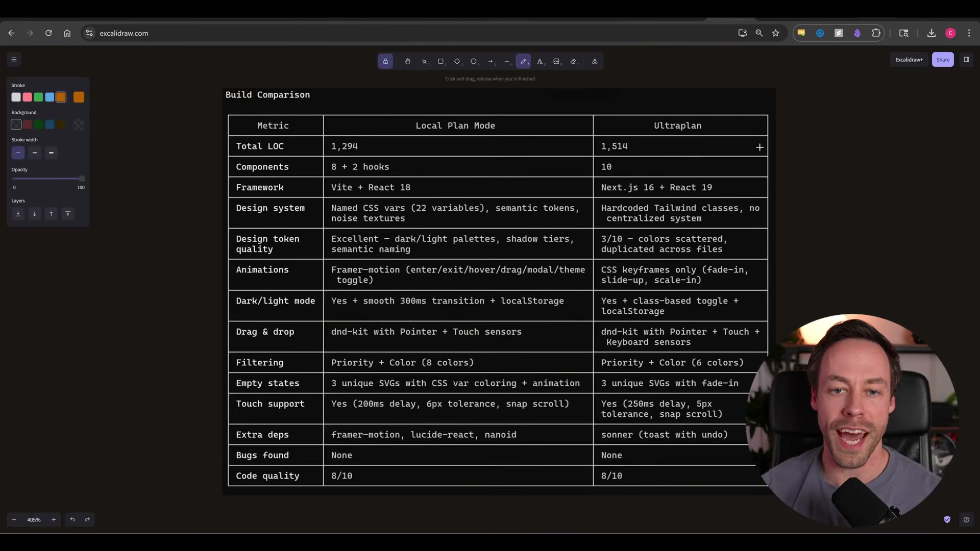
Task: Click the shield encryption icon
Action: coord(947,520)
